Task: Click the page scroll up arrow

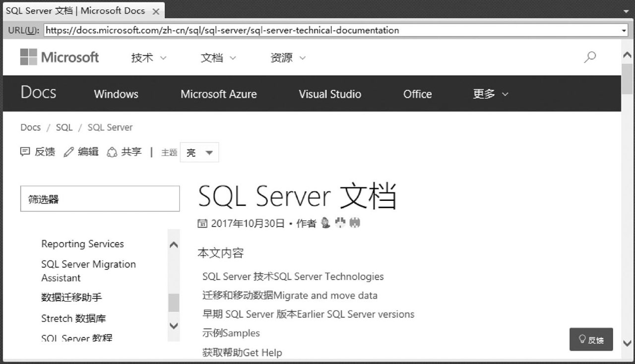Action: tap(627, 56)
